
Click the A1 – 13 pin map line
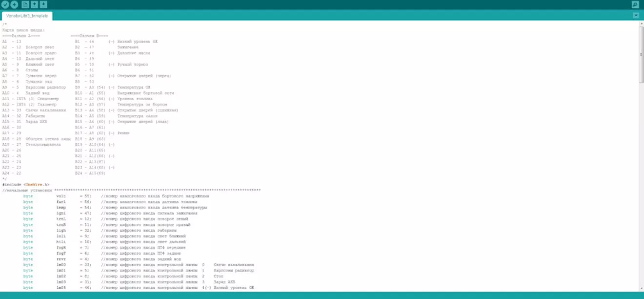coord(12,42)
